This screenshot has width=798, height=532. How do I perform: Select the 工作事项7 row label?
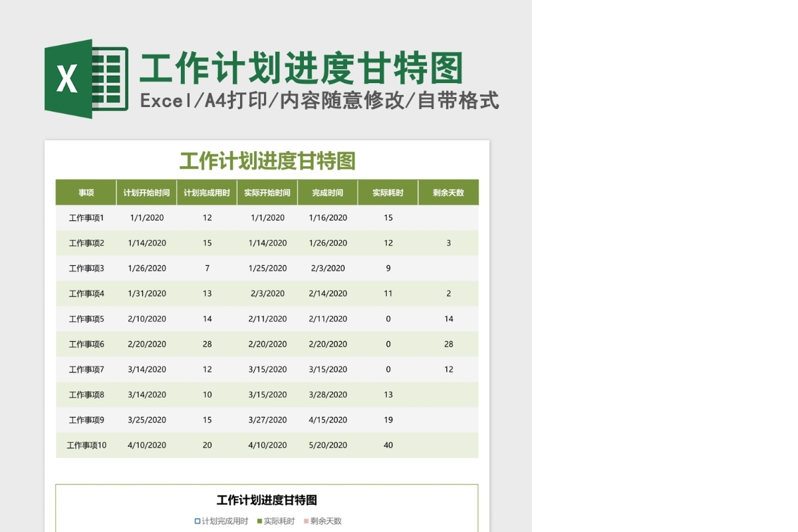pyautogui.click(x=86, y=369)
